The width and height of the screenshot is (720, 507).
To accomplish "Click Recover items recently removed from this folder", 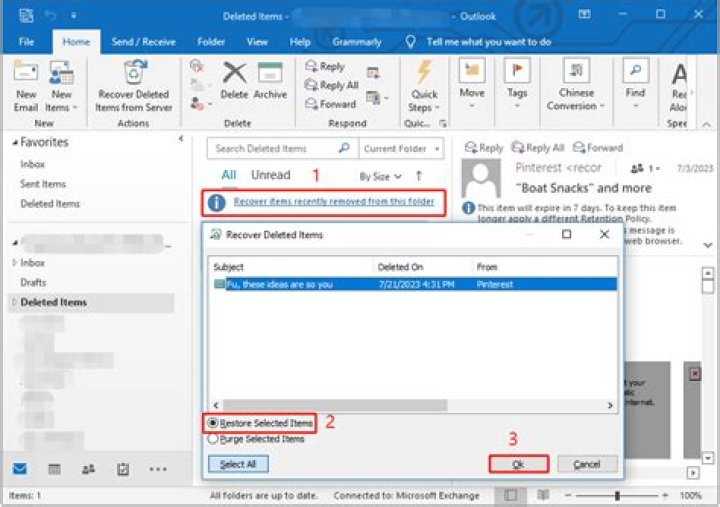I will pyautogui.click(x=334, y=202).
